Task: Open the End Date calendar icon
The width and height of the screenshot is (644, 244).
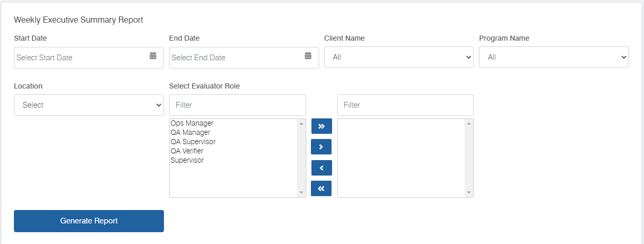Action: pyautogui.click(x=308, y=56)
